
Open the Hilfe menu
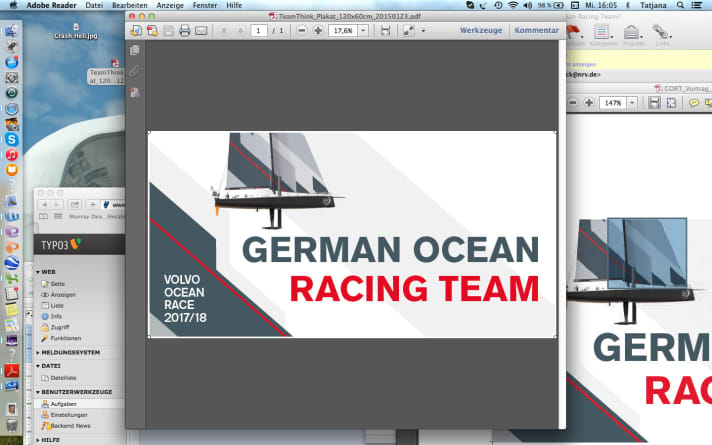234,5
